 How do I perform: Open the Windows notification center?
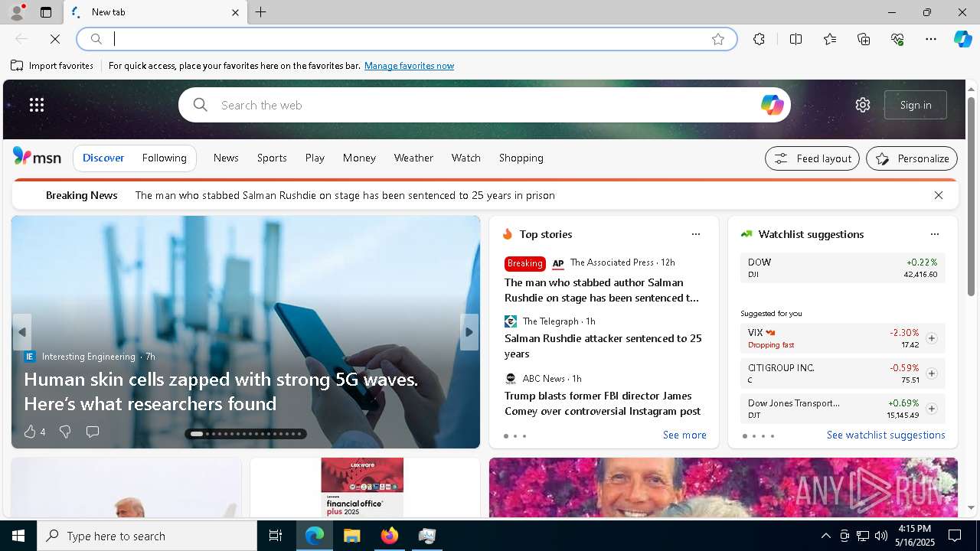click(955, 536)
